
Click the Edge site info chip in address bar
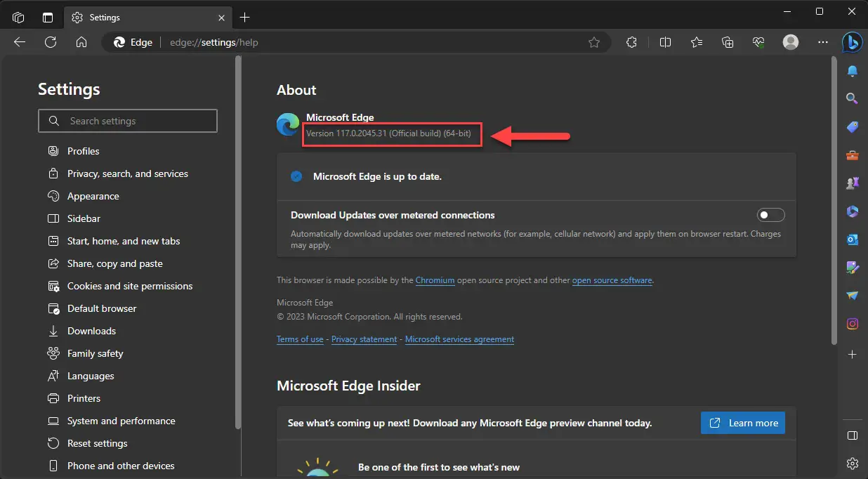(x=133, y=42)
